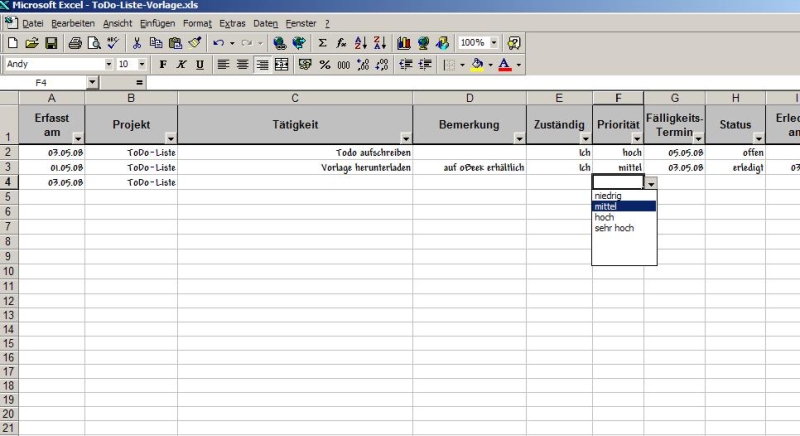Click the Save floppy disk icon
Image resolution: width=800 pixels, height=436 pixels.
51,43
